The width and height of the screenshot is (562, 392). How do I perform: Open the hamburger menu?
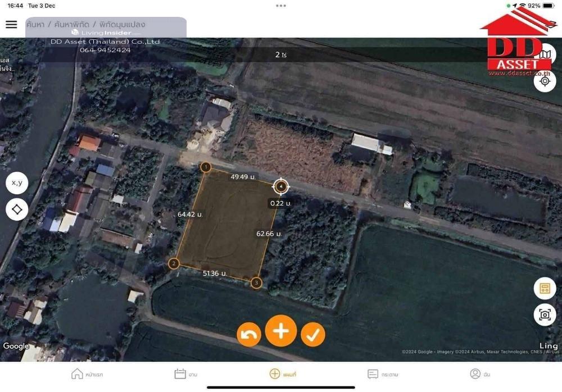point(11,24)
